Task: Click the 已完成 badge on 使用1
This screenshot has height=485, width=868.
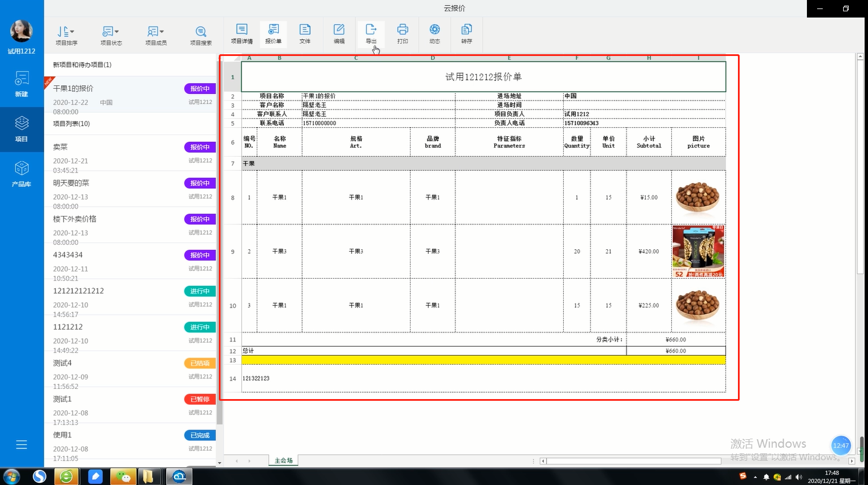Action: 200,436
